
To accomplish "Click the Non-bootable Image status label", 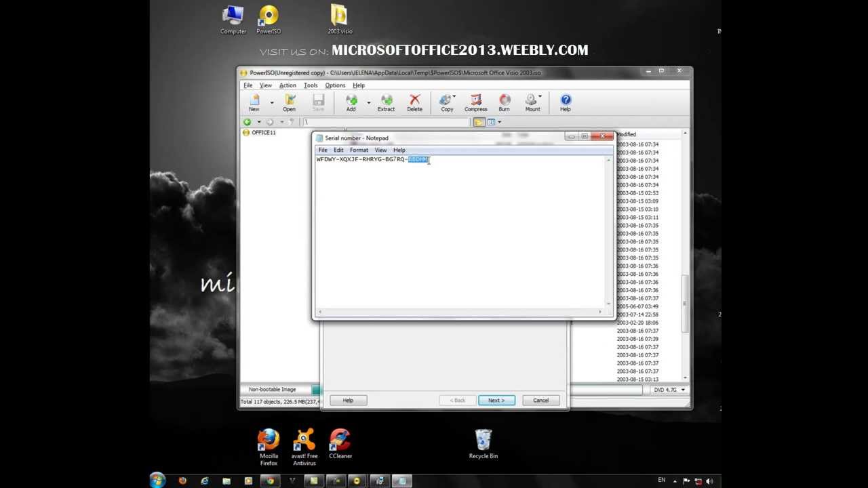I will pyautogui.click(x=273, y=390).
